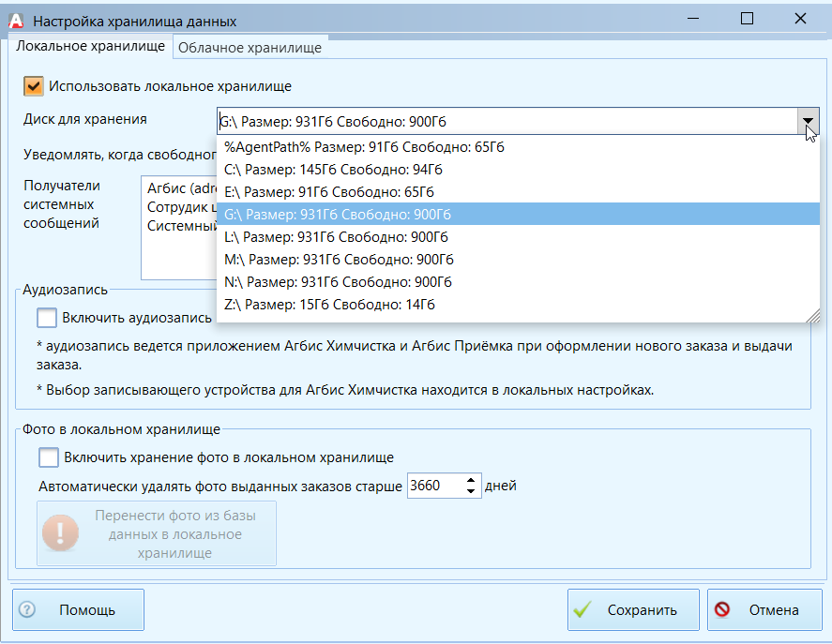Click 'Фото в локальном хранилище' group title
Image resolution: width=832 pixels, height=644 pixels.
pyautogui.click(x=121, y=429)
